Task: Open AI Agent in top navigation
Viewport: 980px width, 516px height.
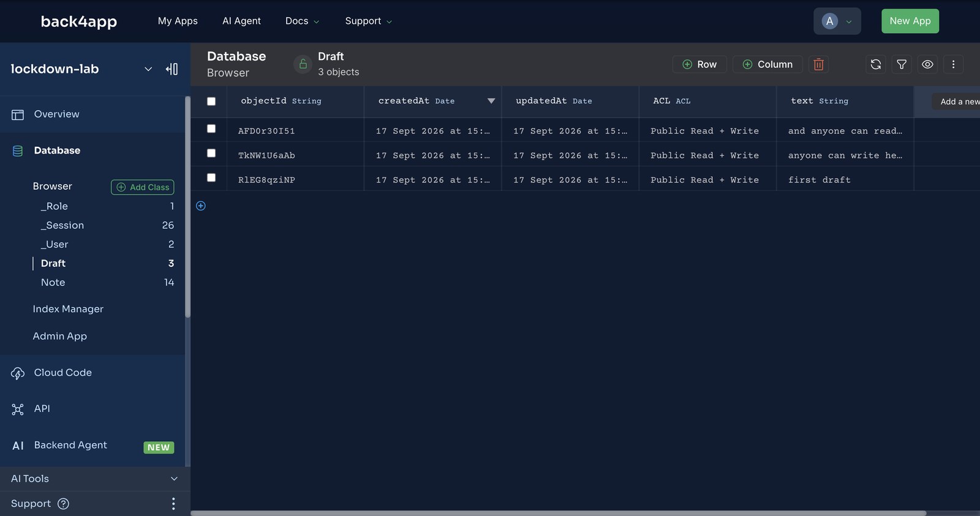Action: point(241,21)
